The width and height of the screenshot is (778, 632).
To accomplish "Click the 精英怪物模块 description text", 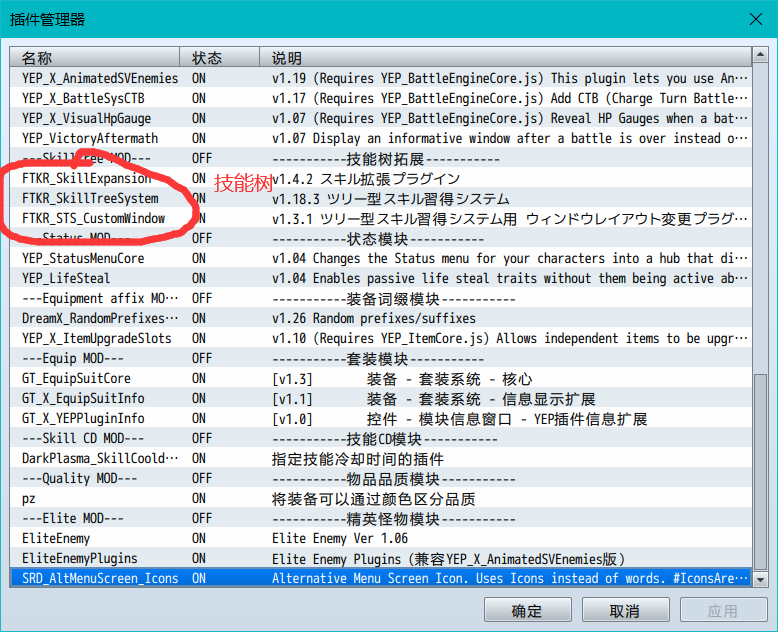I will (393, 519).
